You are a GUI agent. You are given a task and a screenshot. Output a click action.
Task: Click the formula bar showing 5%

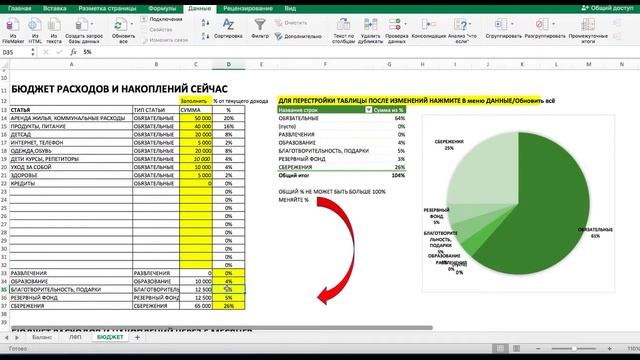(x=359, y=52)
